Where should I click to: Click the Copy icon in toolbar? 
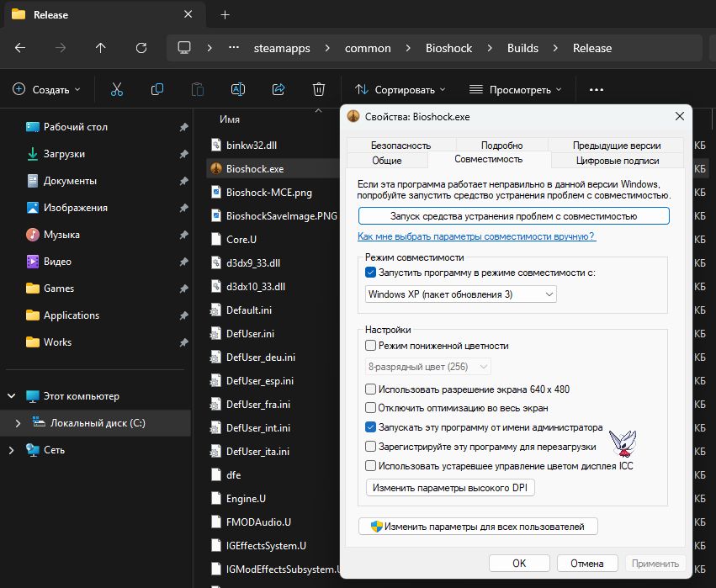pyautogui.click(x=157, y=89)
